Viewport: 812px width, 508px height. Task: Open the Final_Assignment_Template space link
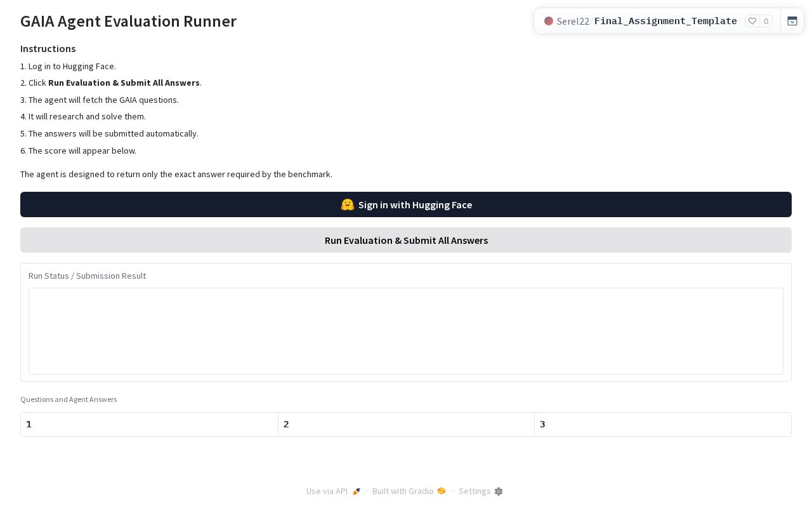[x=665, y=21]
